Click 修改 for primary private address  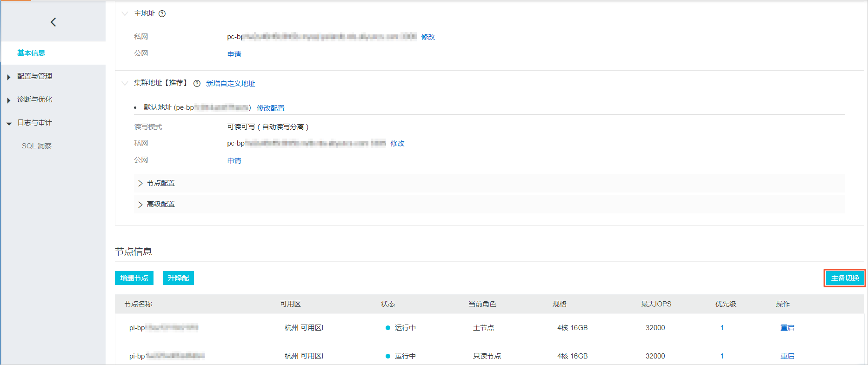(428, 37)
